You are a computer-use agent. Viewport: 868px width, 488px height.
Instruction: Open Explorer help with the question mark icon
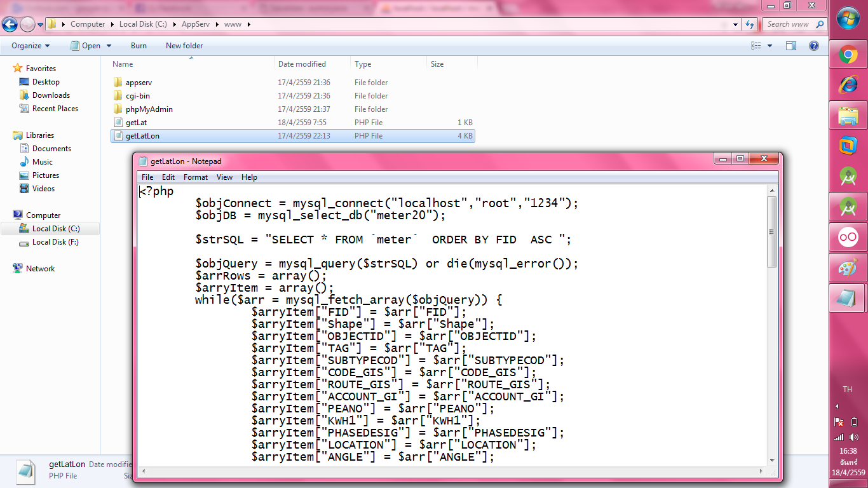[x=814, y=46]
